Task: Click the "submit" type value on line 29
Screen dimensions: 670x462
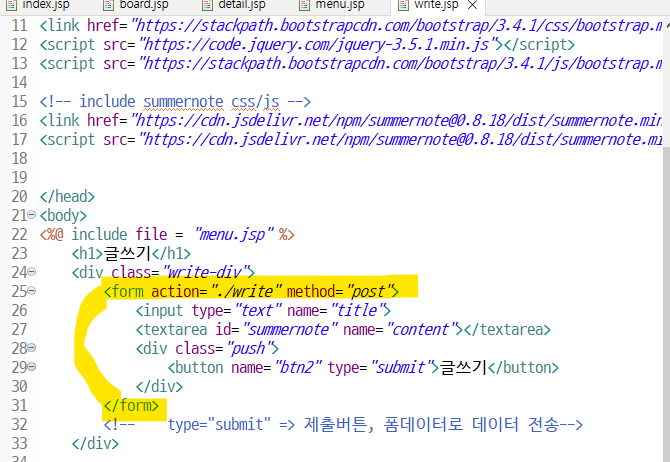Action: click(x=401, y=368)
